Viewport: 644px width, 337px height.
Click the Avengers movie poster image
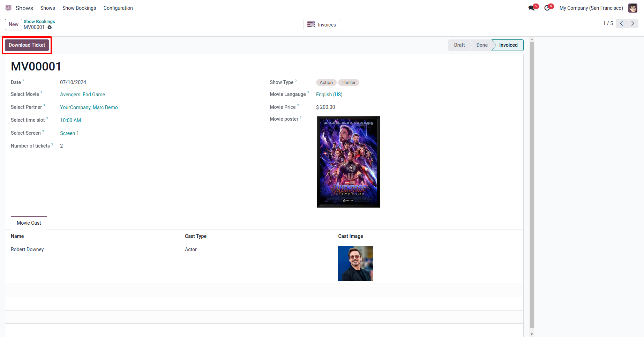[348, 162]
